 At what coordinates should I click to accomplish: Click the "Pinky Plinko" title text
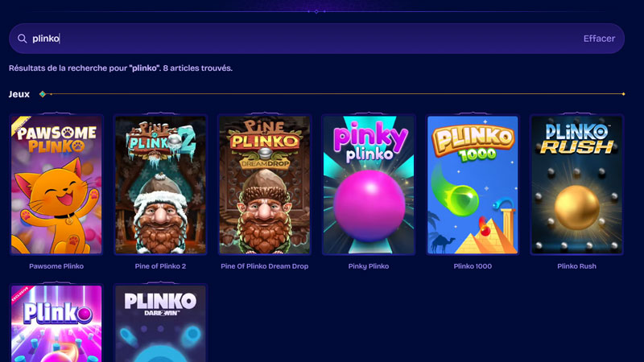point(369,266)
